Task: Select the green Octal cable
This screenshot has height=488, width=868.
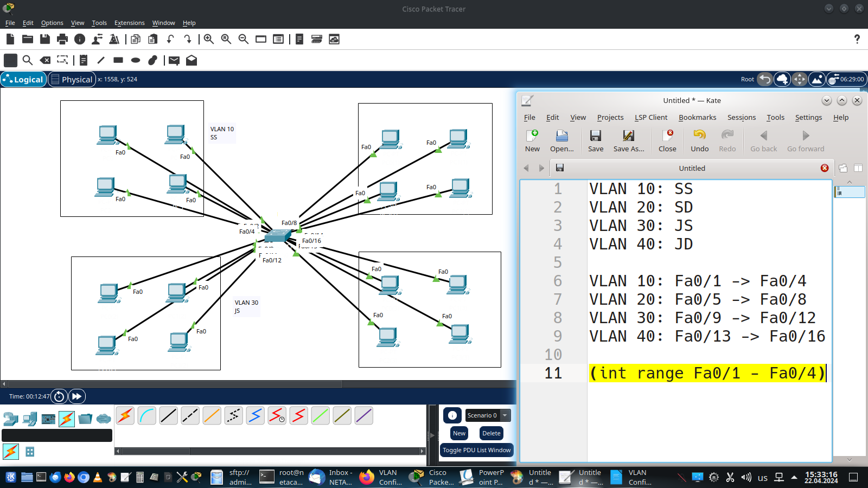Action: [x=321, y=416]
